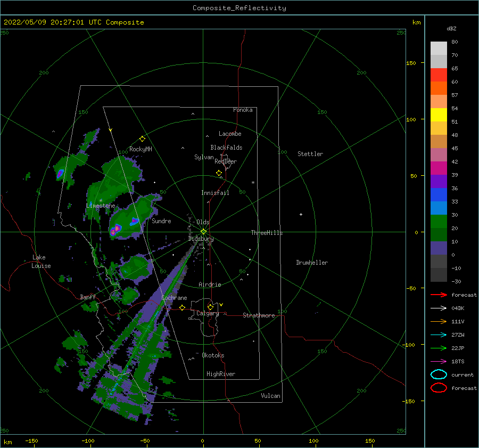
Task: Select the Limestone label
Action: click(101, 206)
